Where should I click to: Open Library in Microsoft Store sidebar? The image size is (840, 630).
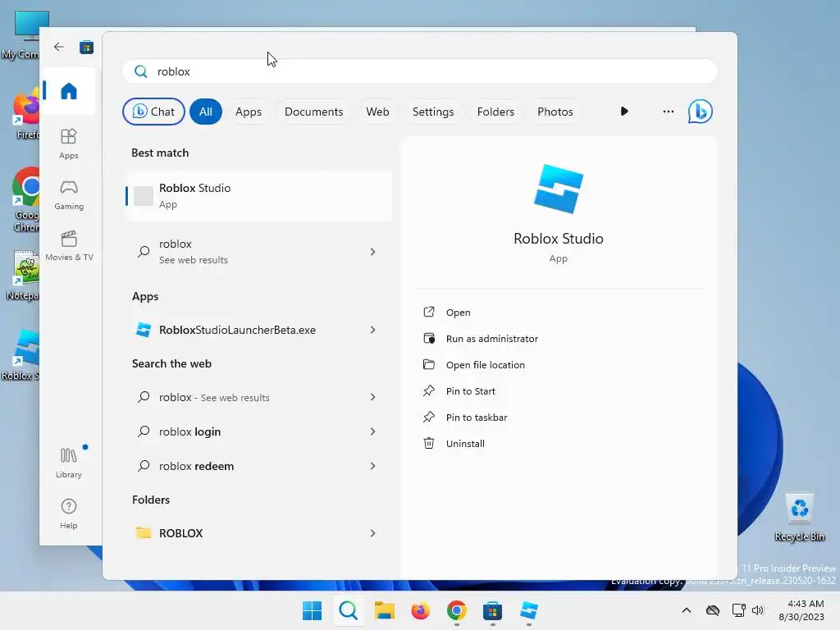pos(69,463)
